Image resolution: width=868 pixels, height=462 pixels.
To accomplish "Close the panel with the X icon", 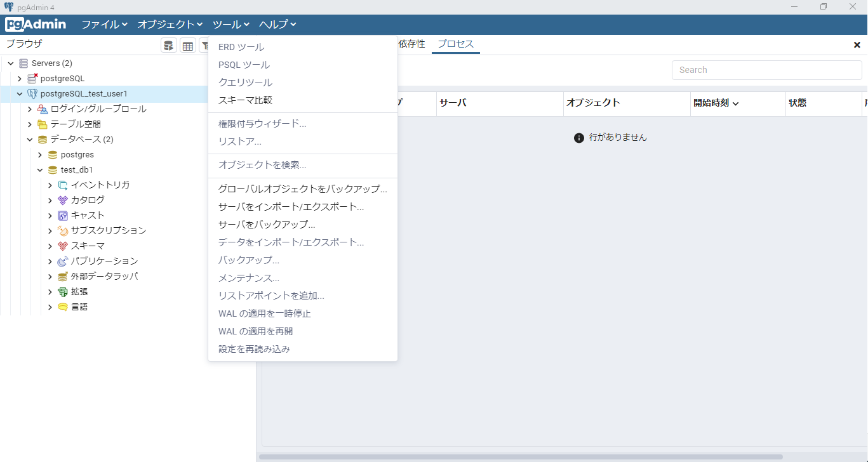I will tap(857, 45).
